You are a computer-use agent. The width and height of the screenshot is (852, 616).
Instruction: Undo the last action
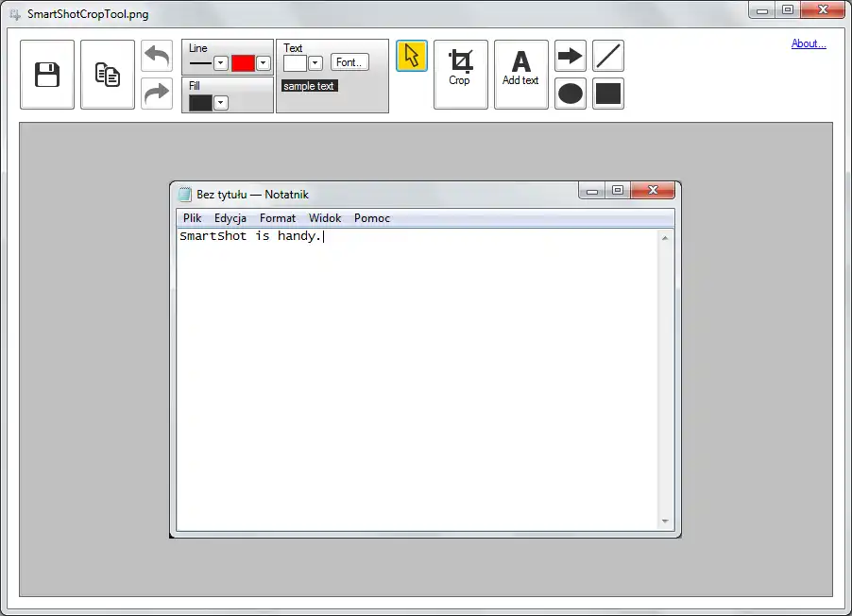click(x=157, y=56)
